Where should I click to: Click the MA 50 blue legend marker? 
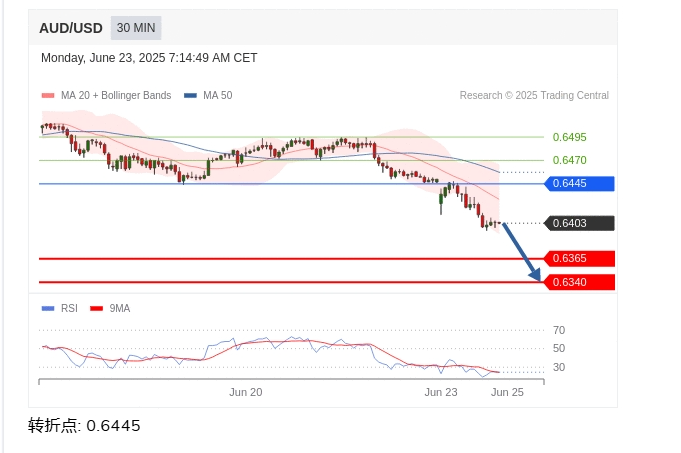[x=190, y=96]
